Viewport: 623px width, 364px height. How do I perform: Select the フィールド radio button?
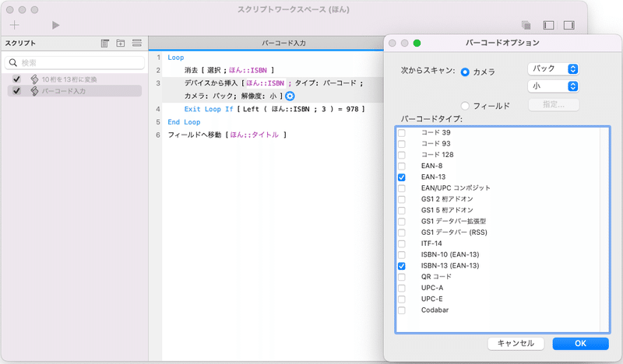465,106
